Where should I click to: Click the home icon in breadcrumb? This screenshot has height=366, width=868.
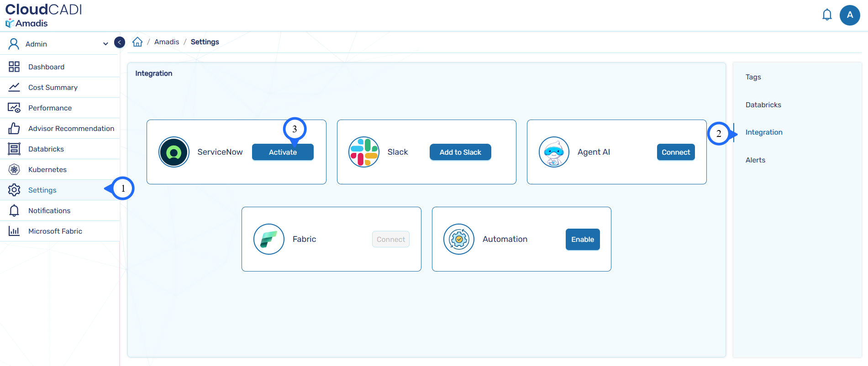click(137, 42)
